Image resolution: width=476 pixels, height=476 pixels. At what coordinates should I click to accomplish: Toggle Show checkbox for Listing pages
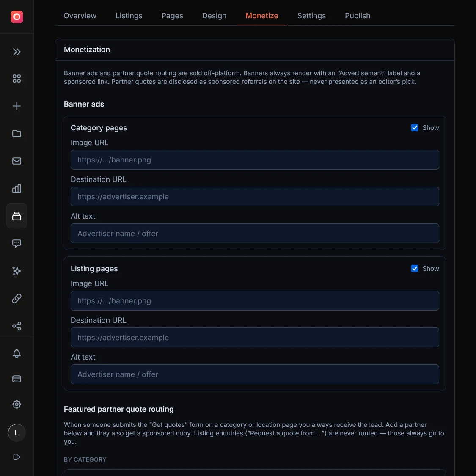(415, 269)
